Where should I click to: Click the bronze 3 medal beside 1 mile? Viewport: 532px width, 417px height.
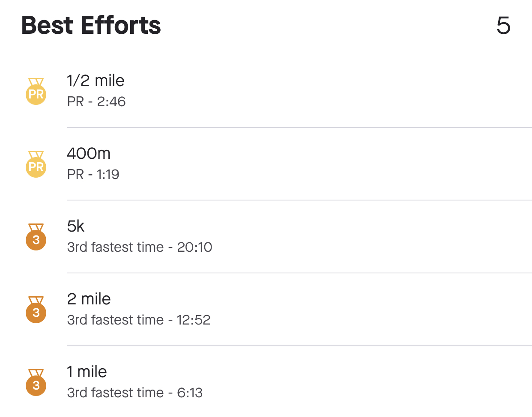[36, 383]
